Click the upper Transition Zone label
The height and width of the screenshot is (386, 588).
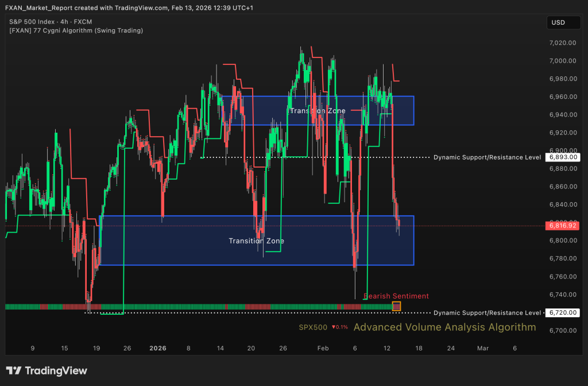pos(317,110)
